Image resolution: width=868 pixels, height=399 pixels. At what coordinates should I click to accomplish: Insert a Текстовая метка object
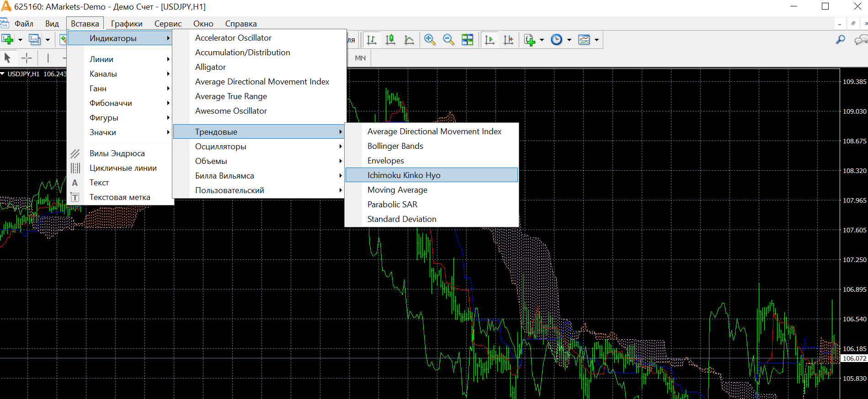click(120, 197)
